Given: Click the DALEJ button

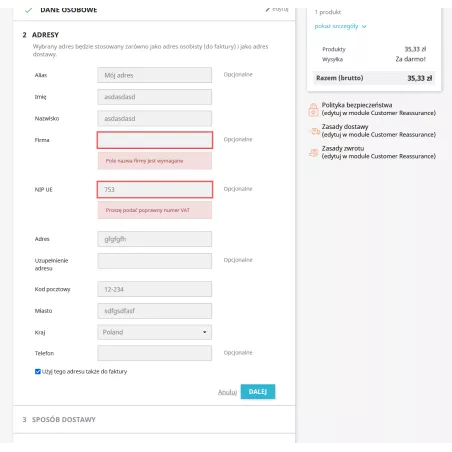Looking at the screenshot, I should pyautogui.click(x=258, y=392).
